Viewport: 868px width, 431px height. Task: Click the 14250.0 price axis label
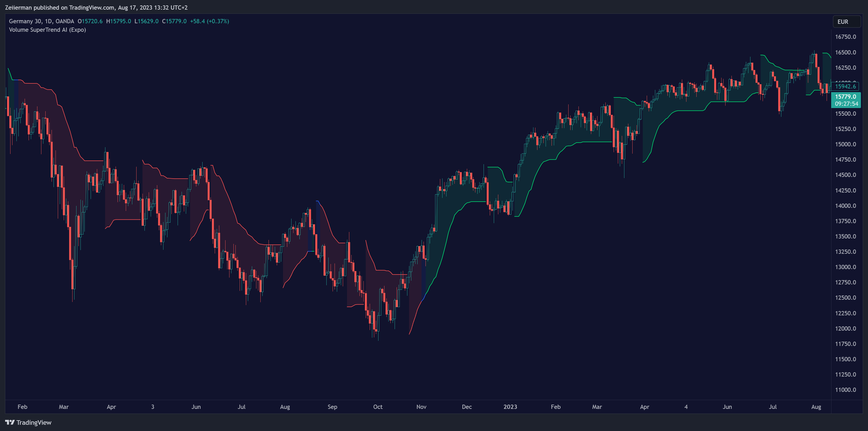(x=845, y=190)
